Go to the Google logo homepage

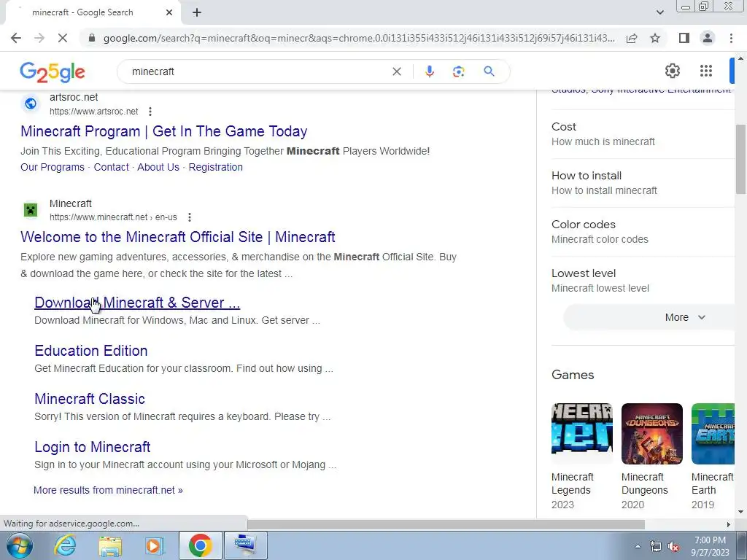click(53, 72)
